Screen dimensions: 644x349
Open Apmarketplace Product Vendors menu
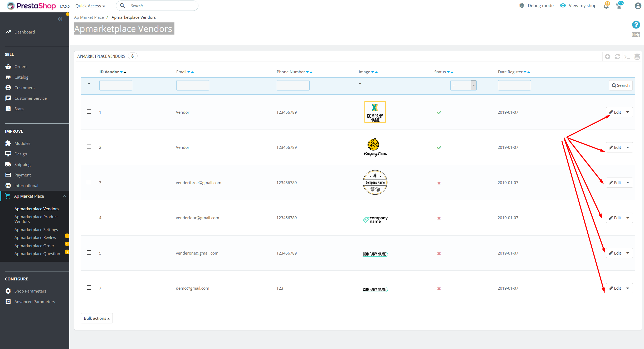(36, 219)
